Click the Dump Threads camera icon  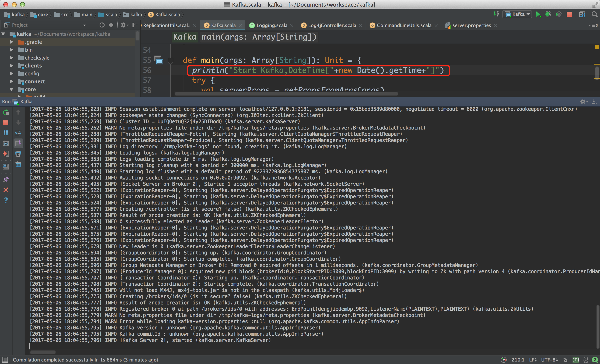click(x=6, y=143)
